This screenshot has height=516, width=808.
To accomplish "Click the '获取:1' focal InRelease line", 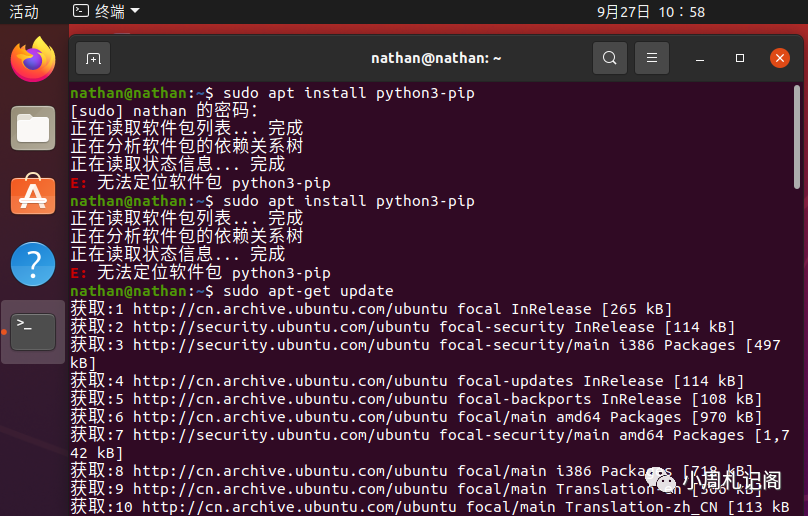I will coord(372,309).
